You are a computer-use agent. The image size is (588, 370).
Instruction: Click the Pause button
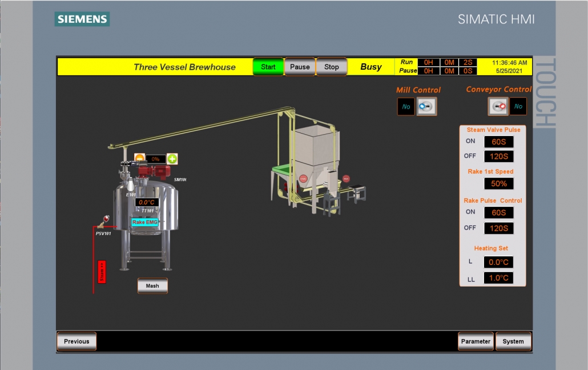click(300, 67)
